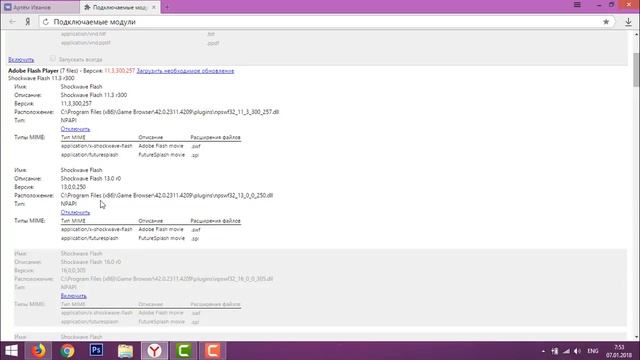Open a new tab with plus button
Screen dimensions: 640x360
click(167, 7)
